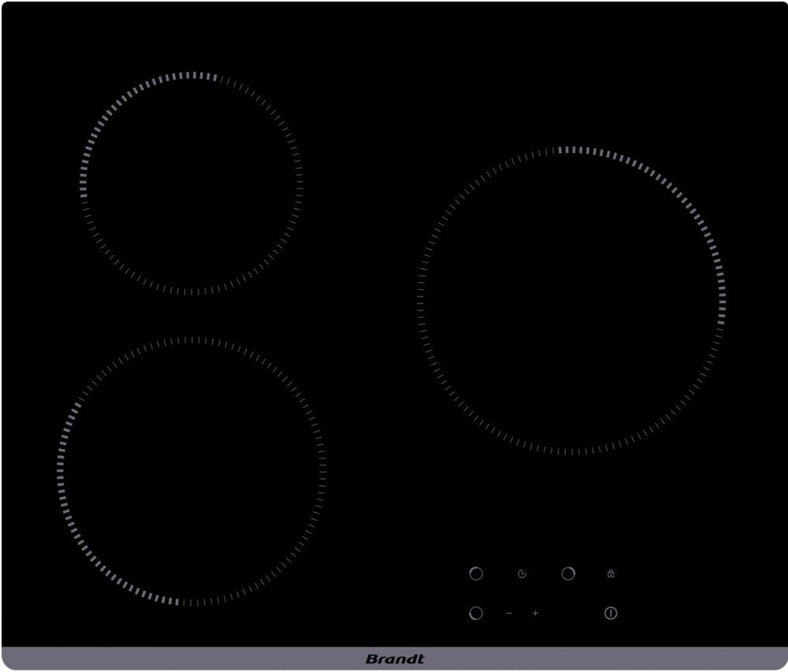
Task: Select the right zone selector key
Action: [x=568, y=574]
